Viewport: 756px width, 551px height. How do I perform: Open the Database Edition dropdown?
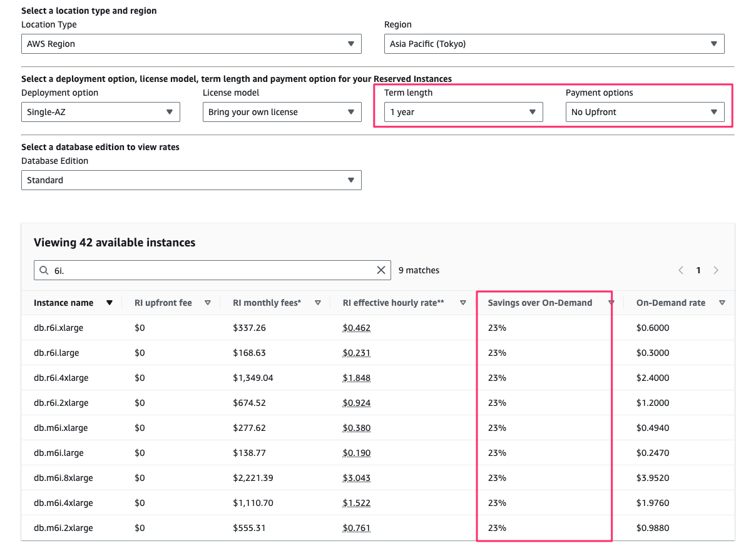[x=192, y=180]
